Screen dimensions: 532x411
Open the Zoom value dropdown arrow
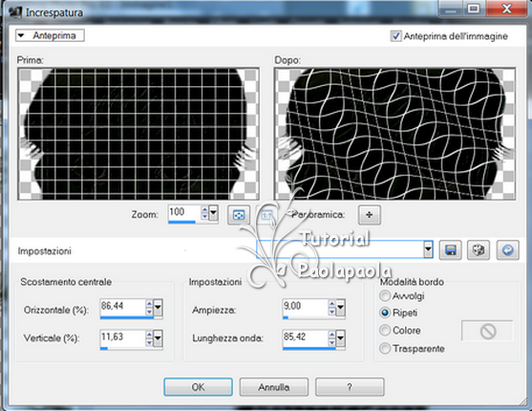click(213, 213)
